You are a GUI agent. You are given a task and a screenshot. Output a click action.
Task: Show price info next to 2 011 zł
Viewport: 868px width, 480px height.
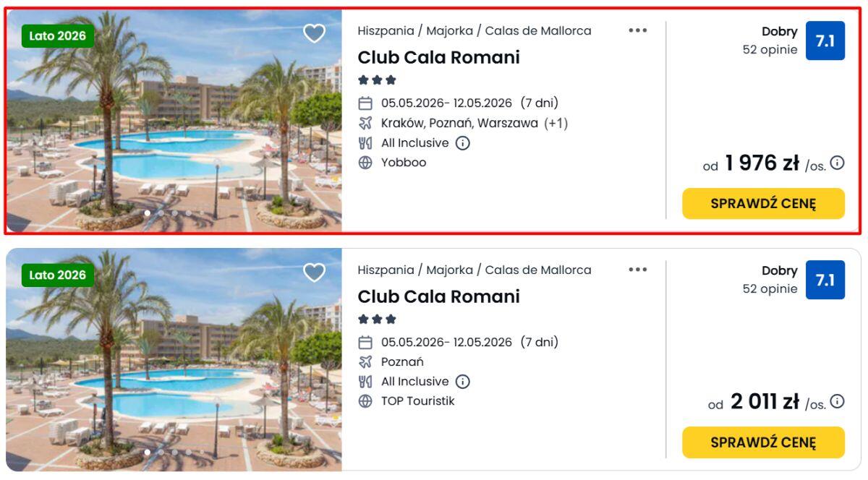[x=837, y=401]
